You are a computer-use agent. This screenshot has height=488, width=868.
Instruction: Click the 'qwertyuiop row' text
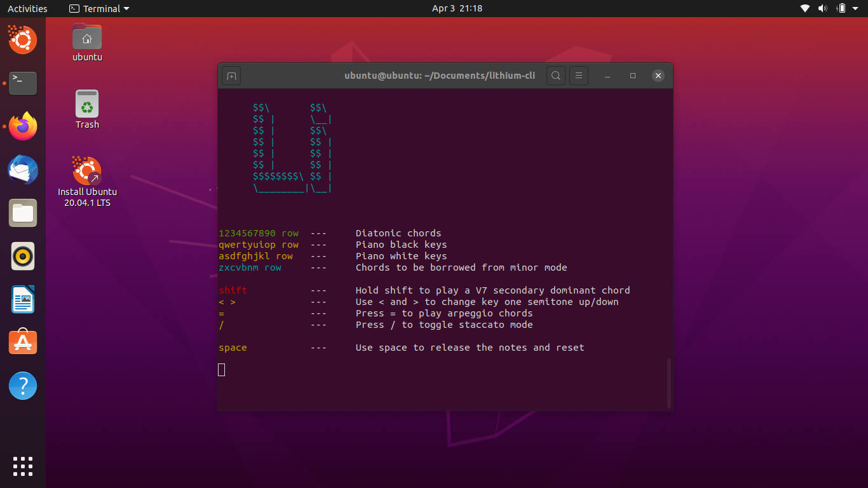click(259, 245)
